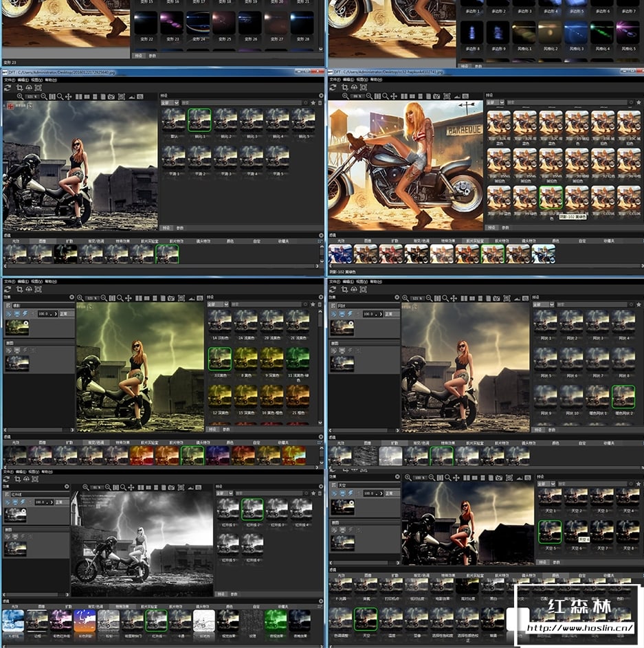Click the snapshot camera icon in the 天空 window

[499, 478]
